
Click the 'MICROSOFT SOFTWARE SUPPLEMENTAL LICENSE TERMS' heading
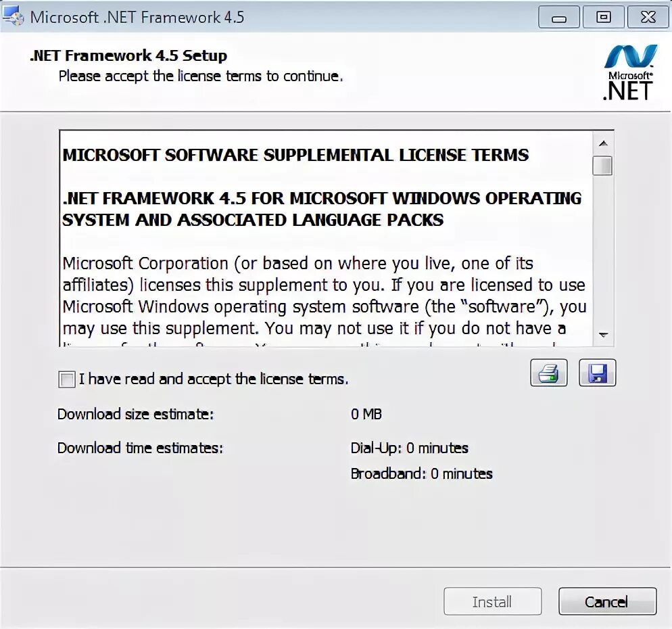point(295,155)
